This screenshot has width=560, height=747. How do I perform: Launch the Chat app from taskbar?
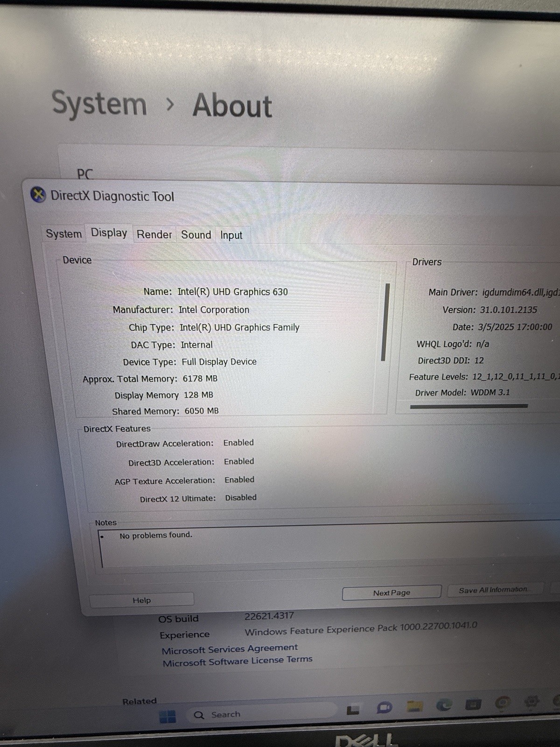tap(384, 708)
